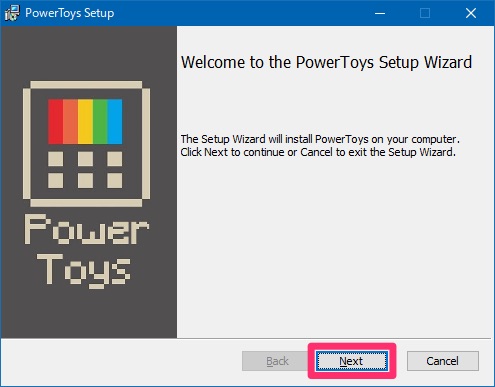The image size is (495, 387).
Task: Click the disabled maximize button
Action: point(425,13)
